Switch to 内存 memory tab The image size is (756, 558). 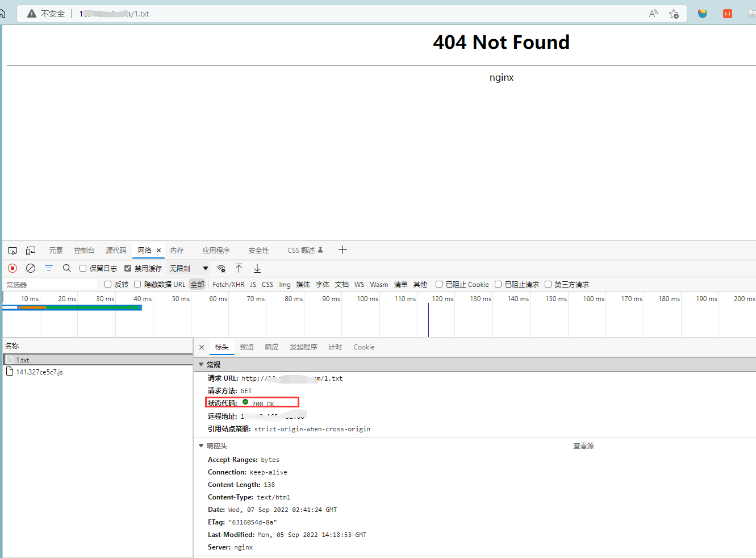pos(177,251)
